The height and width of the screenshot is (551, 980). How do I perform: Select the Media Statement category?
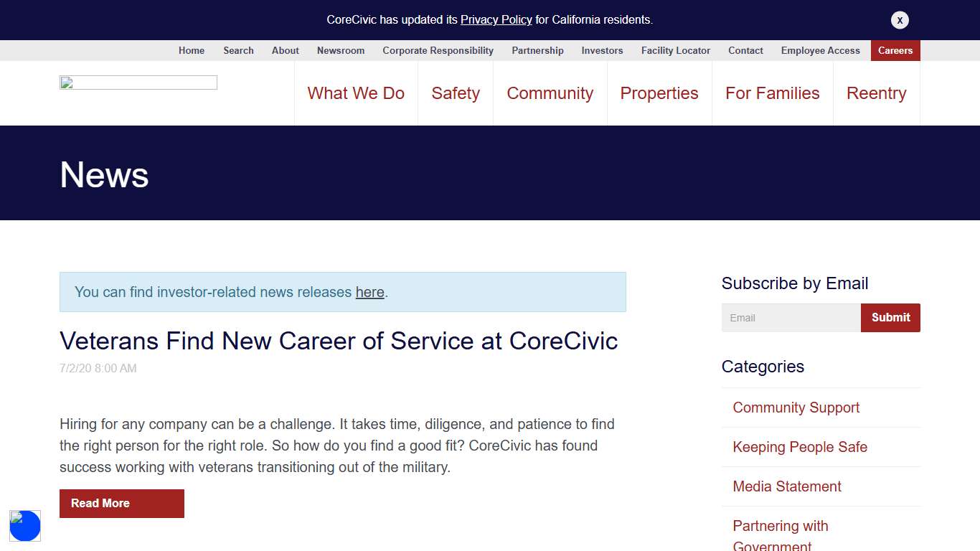pos(786,486)
